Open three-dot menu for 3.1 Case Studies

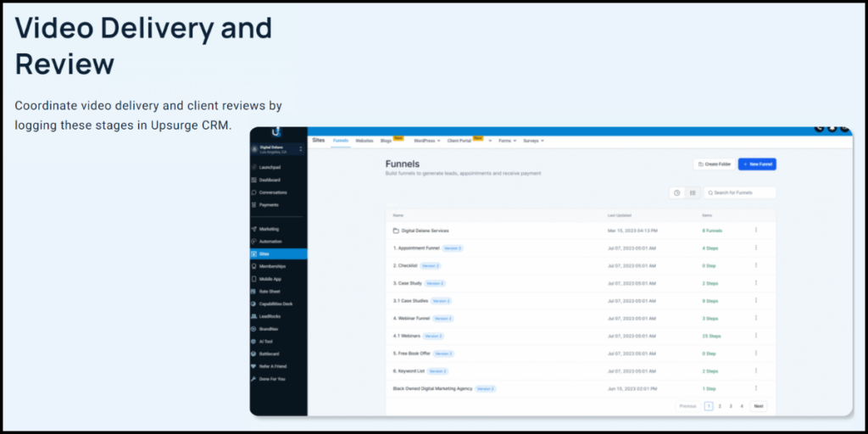click(x=755, y=300)
